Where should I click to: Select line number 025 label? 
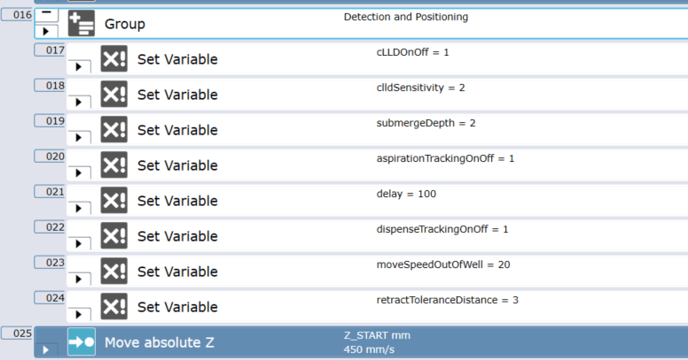tap(17, 333)
